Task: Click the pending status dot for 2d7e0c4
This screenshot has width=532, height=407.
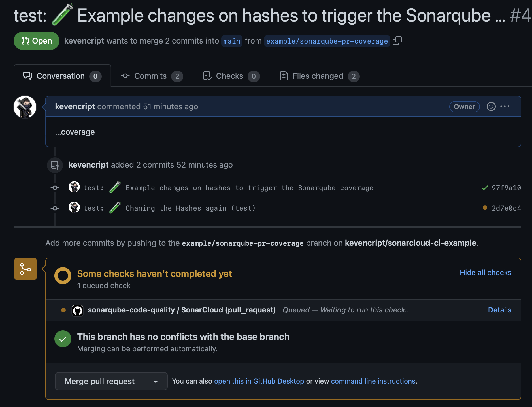Action: [x=485, y=208]
